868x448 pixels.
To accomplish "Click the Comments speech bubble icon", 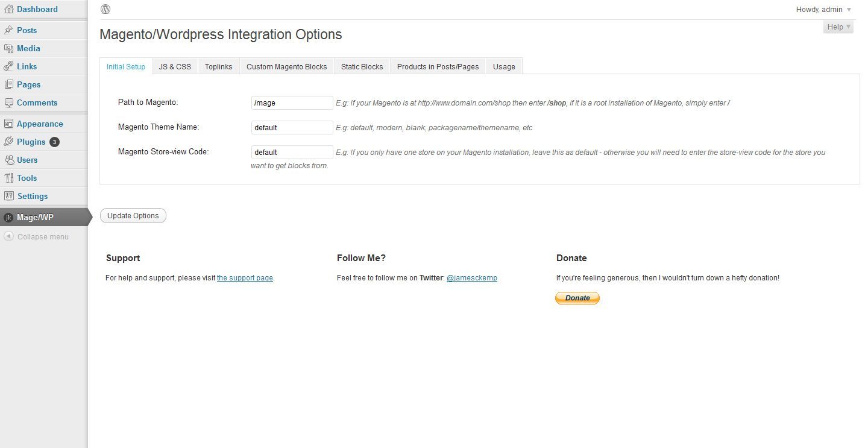I will tap(8, 103).
